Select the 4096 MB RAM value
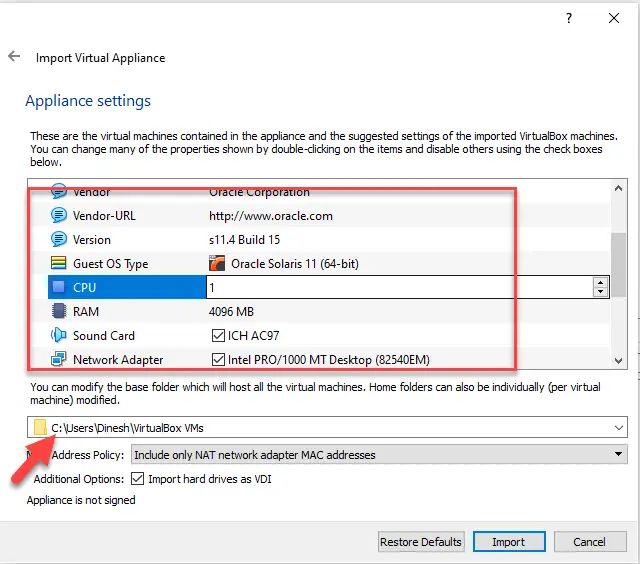Viewport: 640px width, 564px height. pos(231,312)
